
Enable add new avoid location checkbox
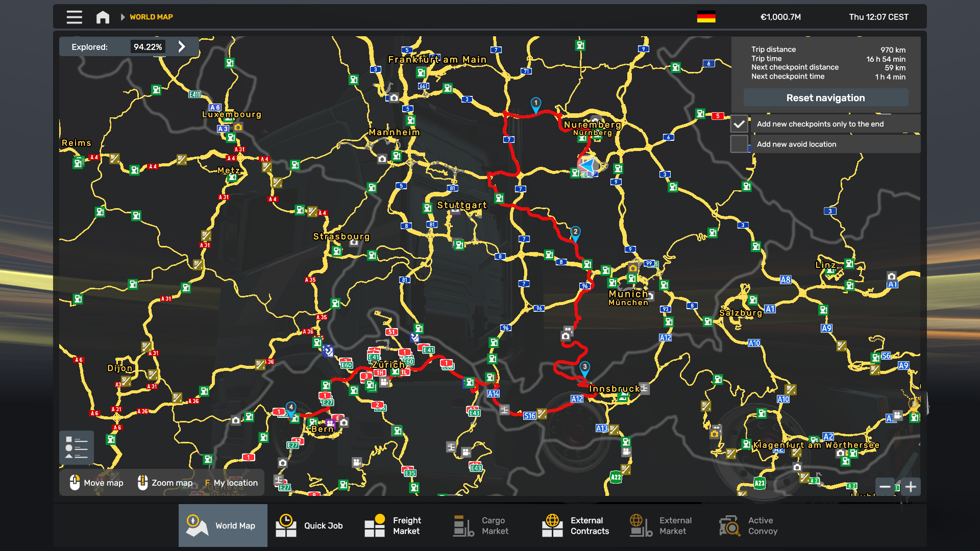[x=739, y=144]
